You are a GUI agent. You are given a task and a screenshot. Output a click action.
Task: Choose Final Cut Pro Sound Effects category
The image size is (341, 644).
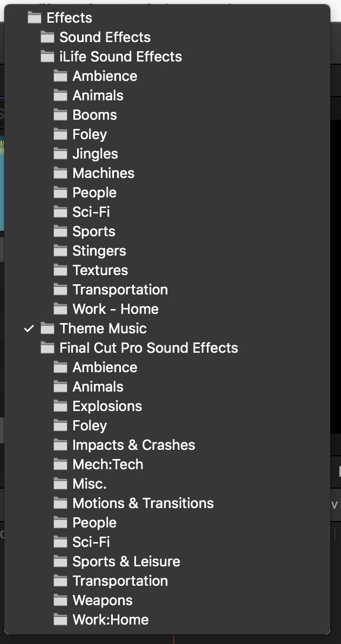click(148, 348)
